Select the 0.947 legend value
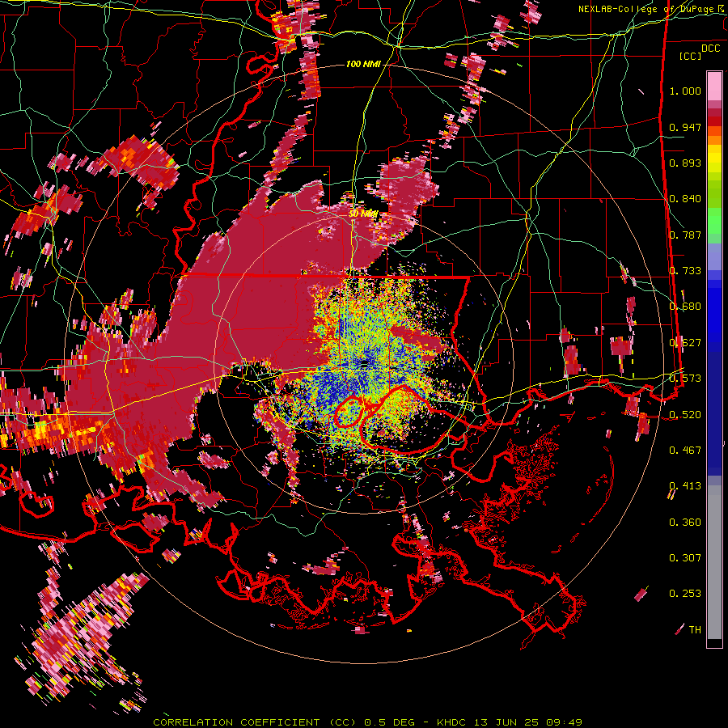Image resolution: width=728 pixels, height=728 pixels. click(x=685, y=127)
